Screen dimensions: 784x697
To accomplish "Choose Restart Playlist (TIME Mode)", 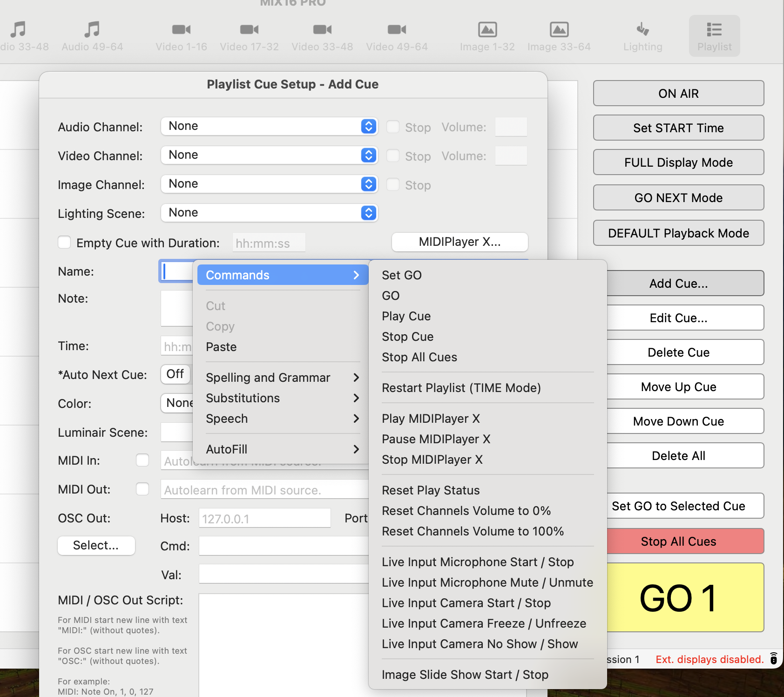I will (487, 388).
